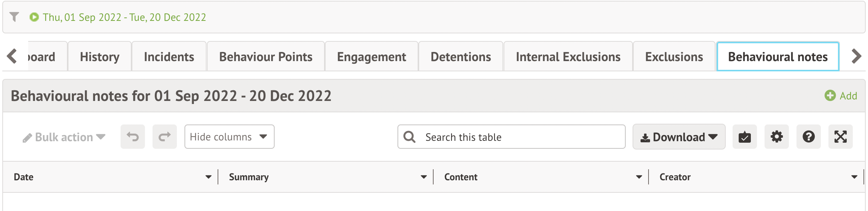The image size is (868, 211).
Task: Switch to the Detentions tab
Action: 461,57
